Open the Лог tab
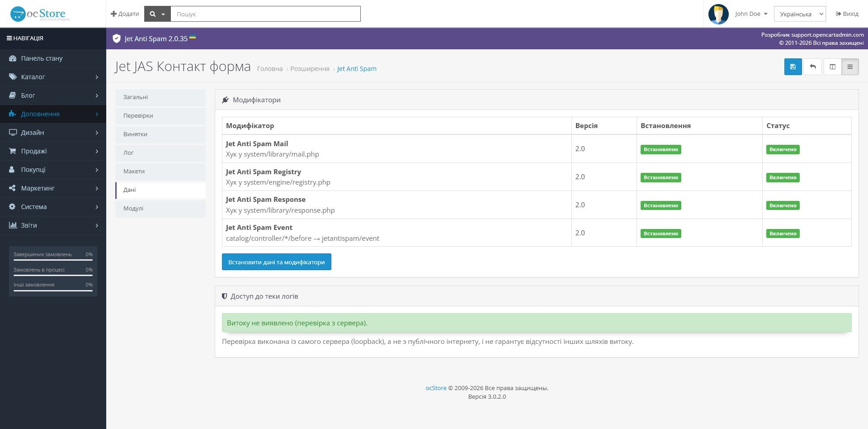The height and width of the screenshot is (429, 868). 160,153
